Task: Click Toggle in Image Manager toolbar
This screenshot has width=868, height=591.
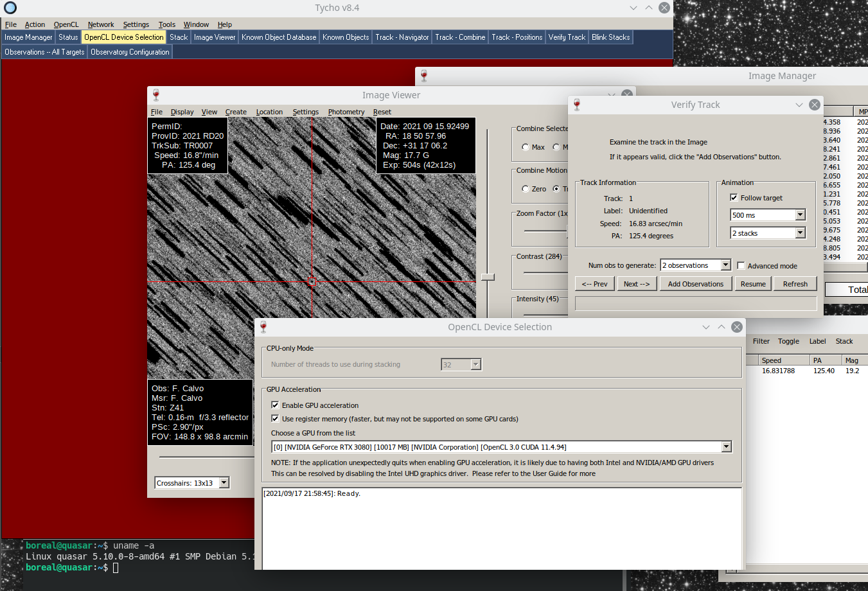Action: point(788,341)
